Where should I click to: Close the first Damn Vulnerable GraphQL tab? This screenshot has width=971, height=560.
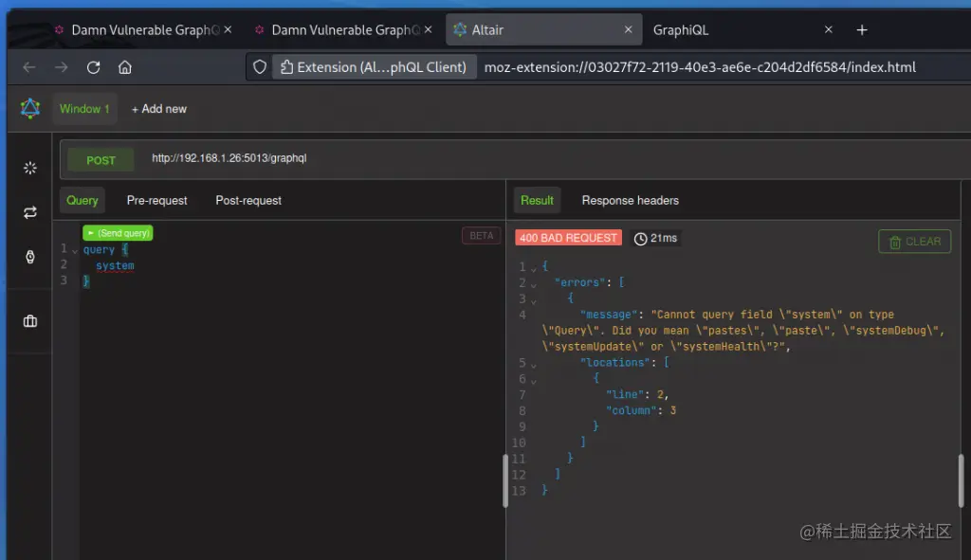(x=228, y=29)
